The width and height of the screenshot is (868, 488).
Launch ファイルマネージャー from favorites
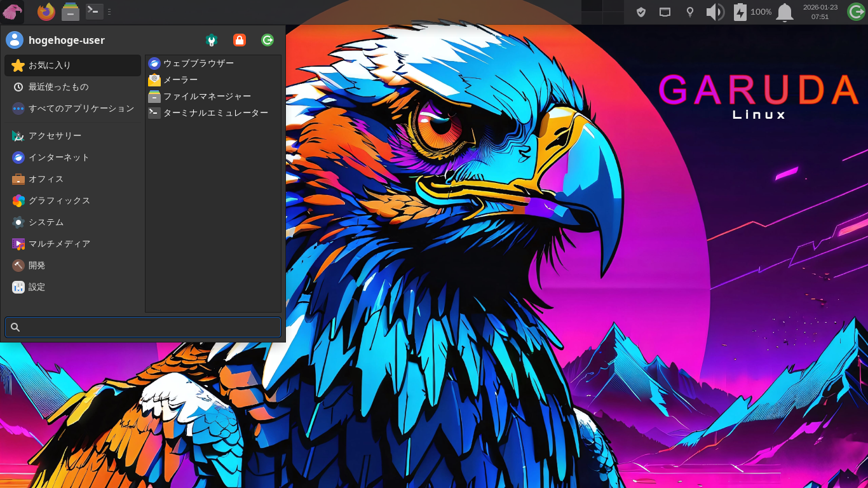pos(213,97)
